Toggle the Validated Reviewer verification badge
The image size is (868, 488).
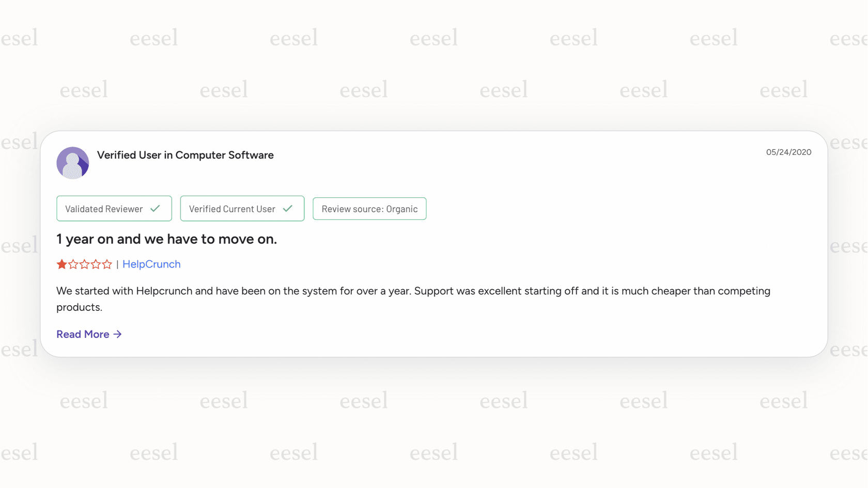coord(114,208)
